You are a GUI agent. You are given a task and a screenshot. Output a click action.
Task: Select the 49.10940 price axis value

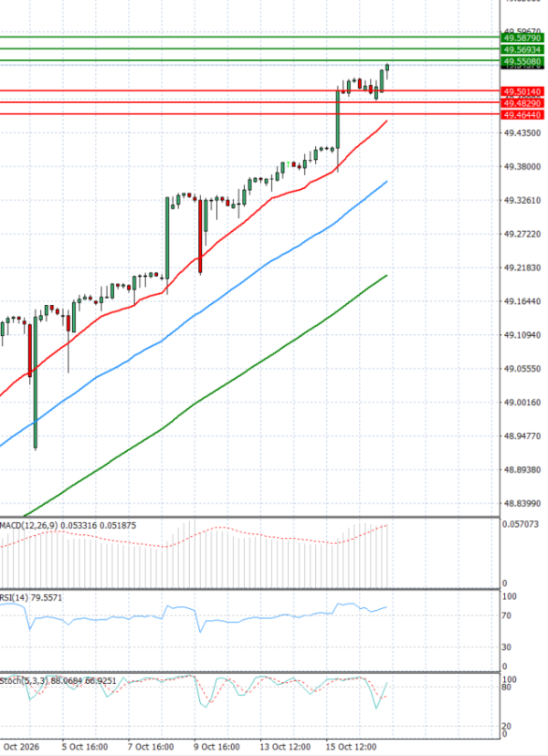click(x=522, y=335)
